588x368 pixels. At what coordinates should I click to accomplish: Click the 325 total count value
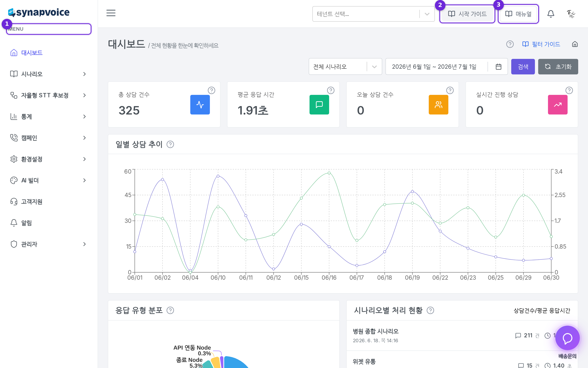tap(129, 110)
